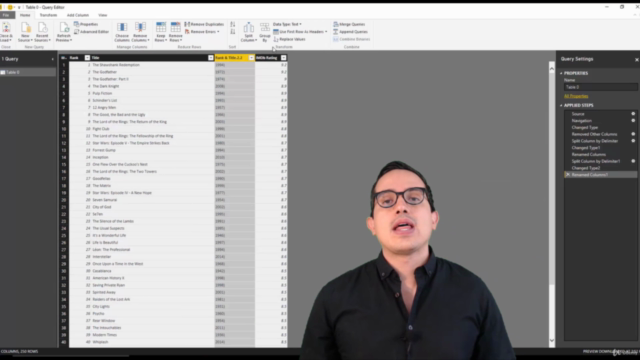Switch to the Add Column ribbon tab

pos(78,15)
